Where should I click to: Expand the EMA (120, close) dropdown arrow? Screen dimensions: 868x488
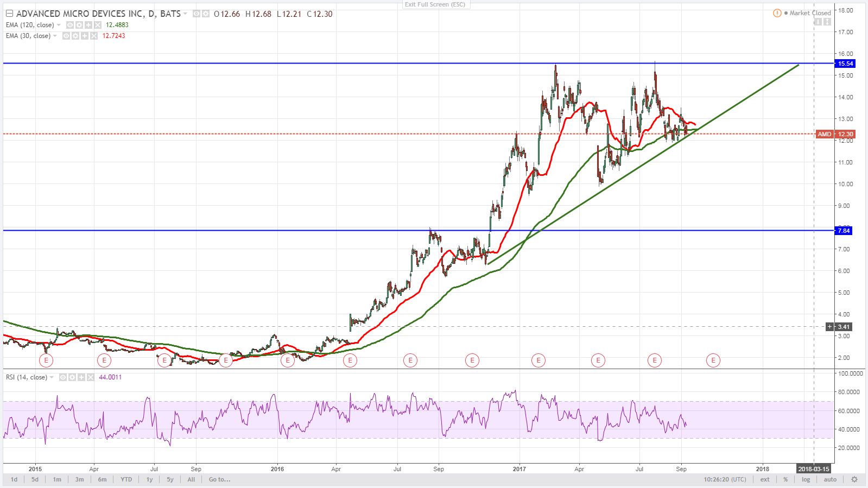[x=59, y=25]
